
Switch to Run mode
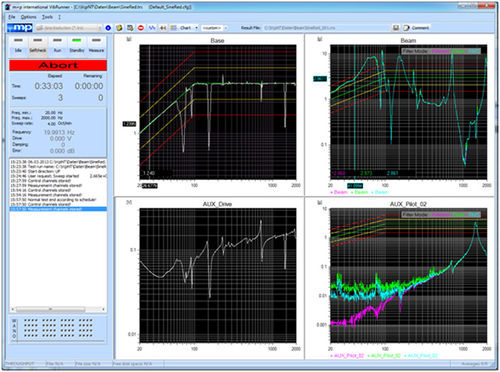coord(57,46)
